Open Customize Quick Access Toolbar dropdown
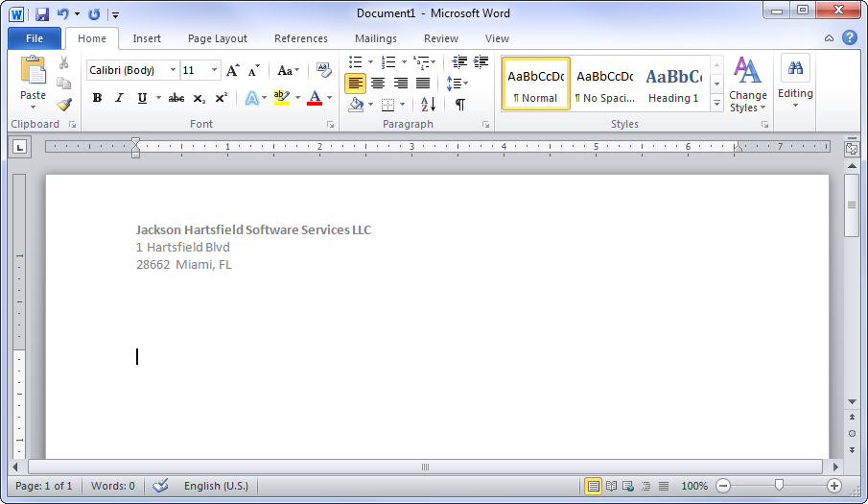The height and width of the screenshot is (504, 868). (x=115, y=15)
